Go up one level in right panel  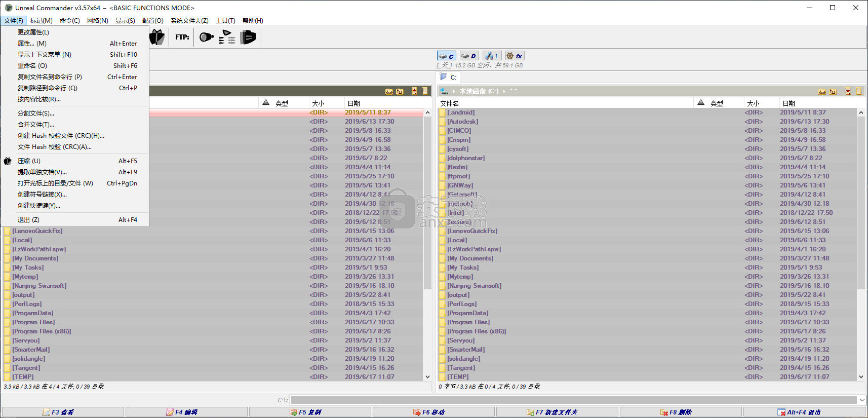[833, 92]
